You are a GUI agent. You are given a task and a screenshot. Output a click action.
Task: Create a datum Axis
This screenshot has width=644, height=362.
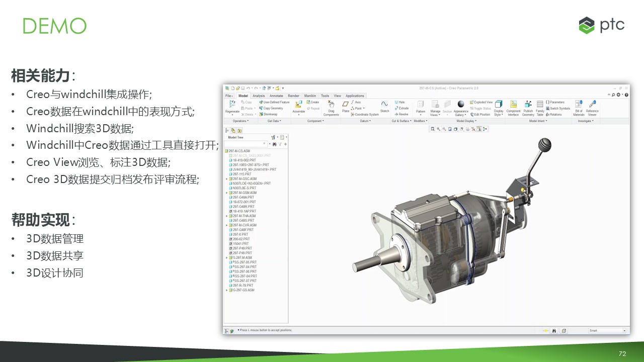point(356,102)
